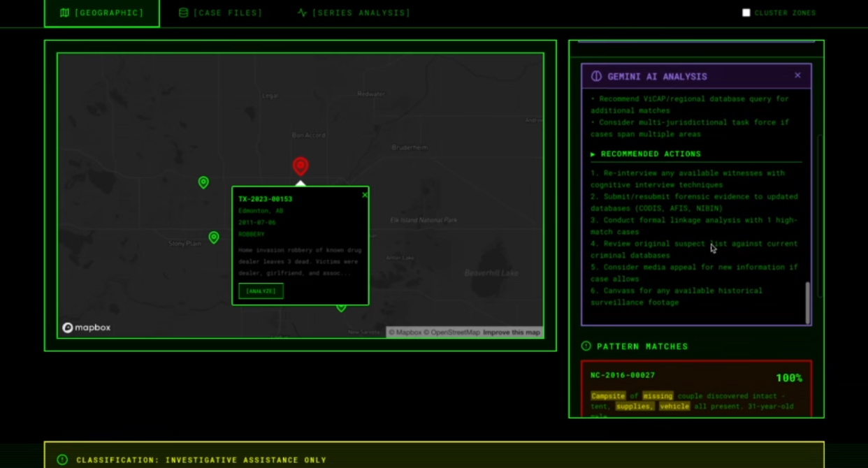Click the outer right sidebar scrollbar

point(820,217)
